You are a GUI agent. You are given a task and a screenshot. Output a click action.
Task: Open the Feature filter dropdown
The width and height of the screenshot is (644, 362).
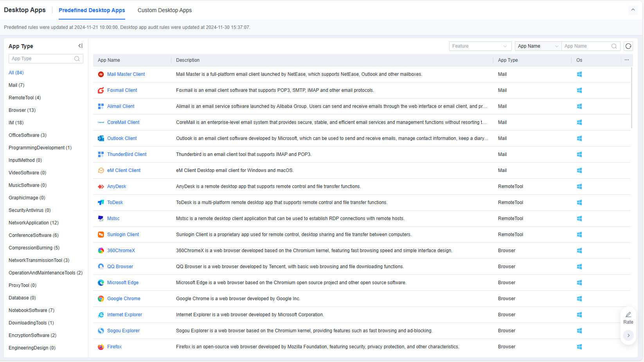tap(480, 46)
